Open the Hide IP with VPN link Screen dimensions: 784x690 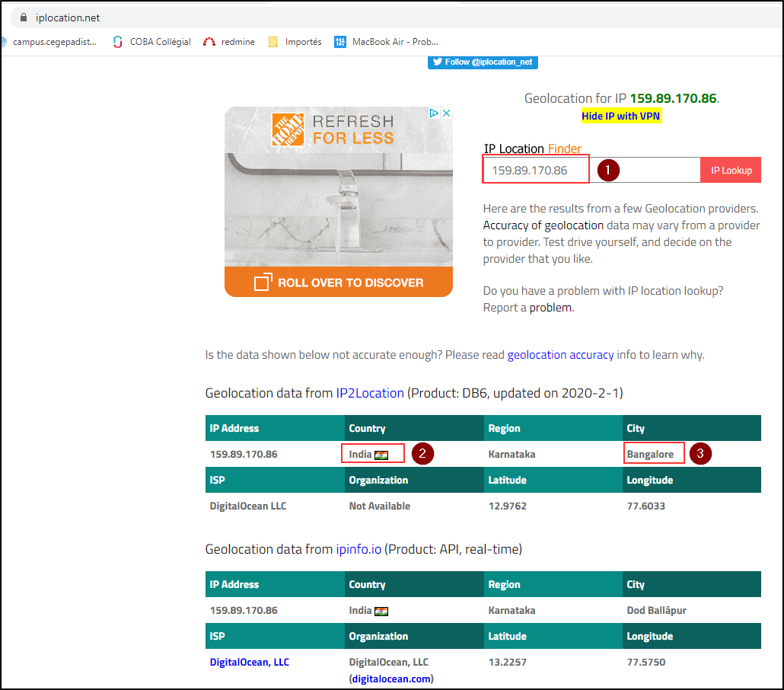[x=621, y=117]
